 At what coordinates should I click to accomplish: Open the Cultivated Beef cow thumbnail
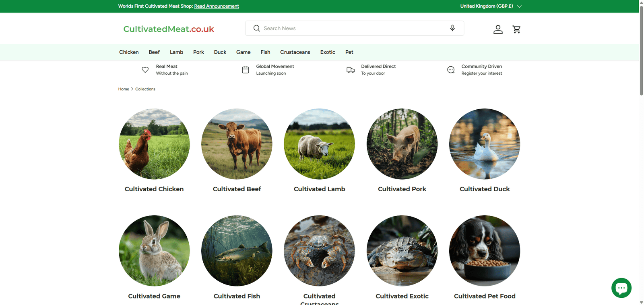(x=237, y=144)
